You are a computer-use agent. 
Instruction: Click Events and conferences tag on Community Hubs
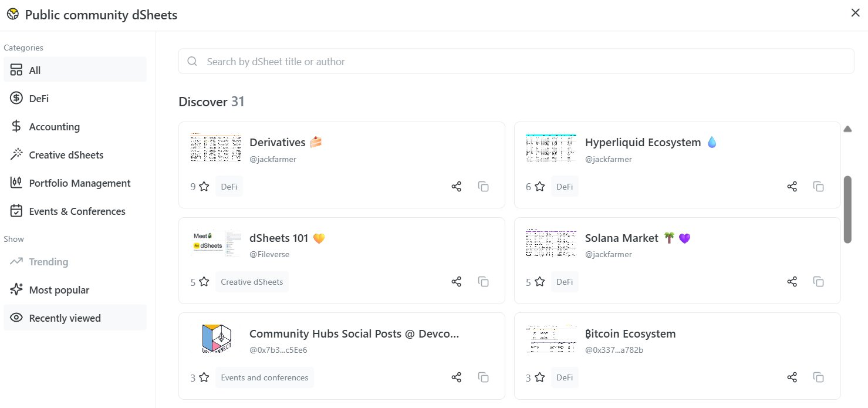pos(264,377)
